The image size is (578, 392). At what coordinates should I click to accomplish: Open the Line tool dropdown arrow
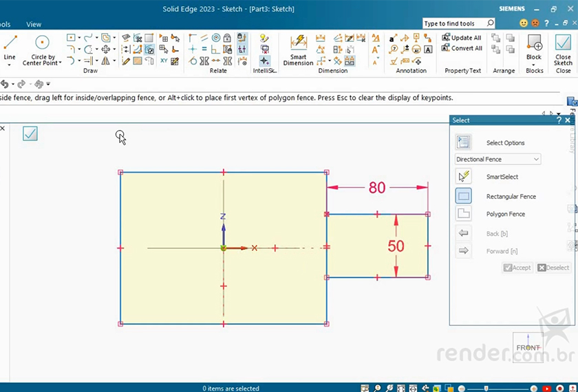click(x=10, y=64)
